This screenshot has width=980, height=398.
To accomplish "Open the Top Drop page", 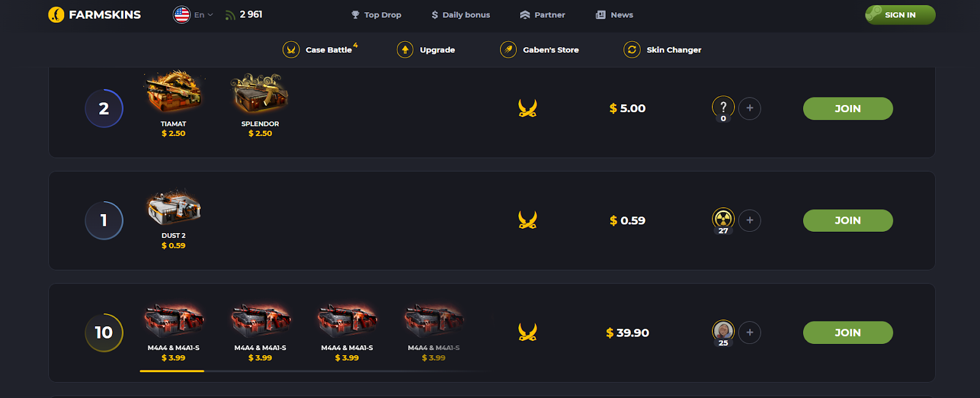I will tap(376, 15).
